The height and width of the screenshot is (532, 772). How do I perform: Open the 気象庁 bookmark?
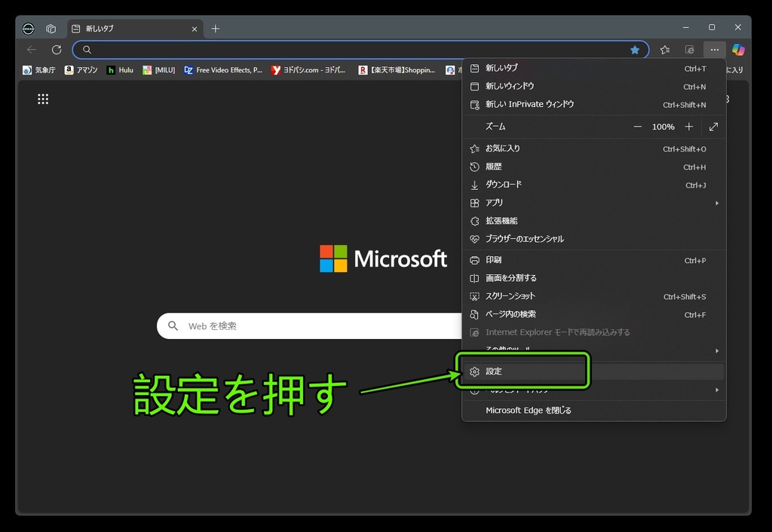[39, 70]
